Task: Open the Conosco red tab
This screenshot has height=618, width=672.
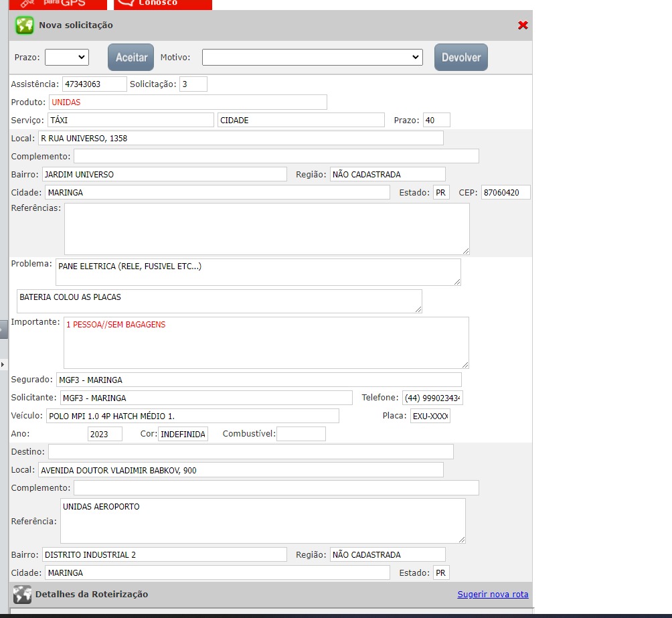Action: pyautogui.click(x=163, y=4)
